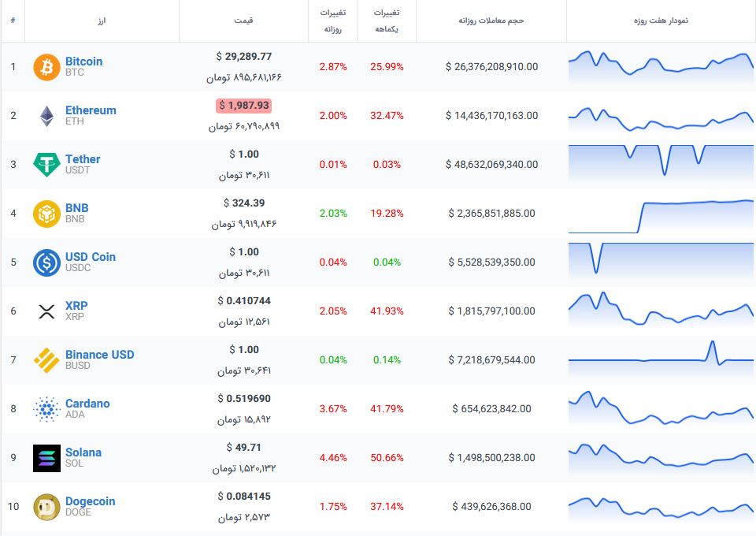The image size is (756, 536).
Task: Click Cardano daily change 3.67%
Action: pos(332,409)
